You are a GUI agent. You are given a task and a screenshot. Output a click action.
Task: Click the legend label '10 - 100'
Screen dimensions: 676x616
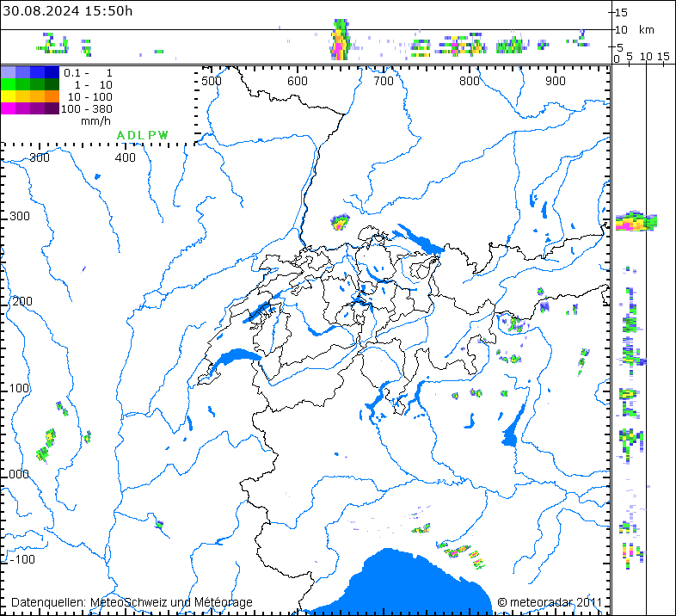tap(90, 96)
